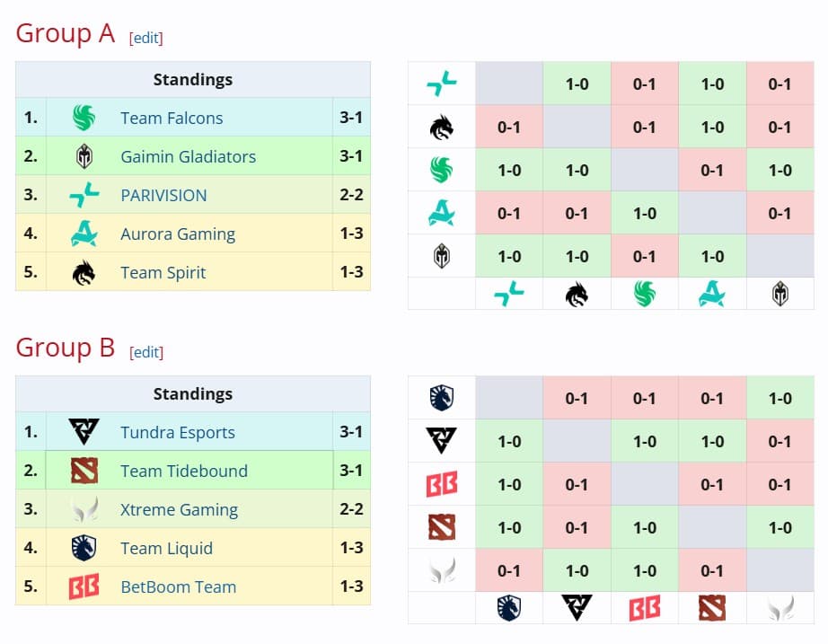The image size is (828, 644).
Task: Click the PARIVISION logo in the crosstable
Action: pos(440,84)
